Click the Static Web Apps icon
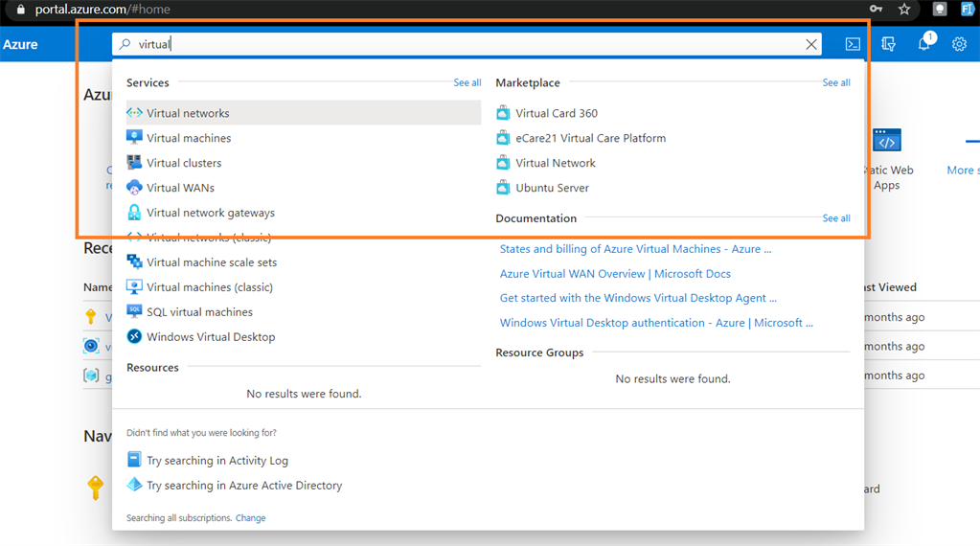 pyautogui.click(x=887, y=140)
